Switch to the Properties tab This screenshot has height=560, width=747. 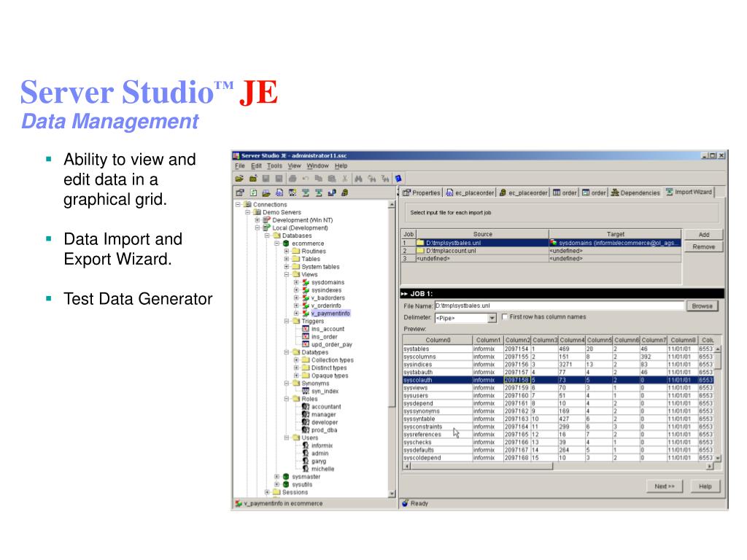pyautogui.click(x=421, y=192)
